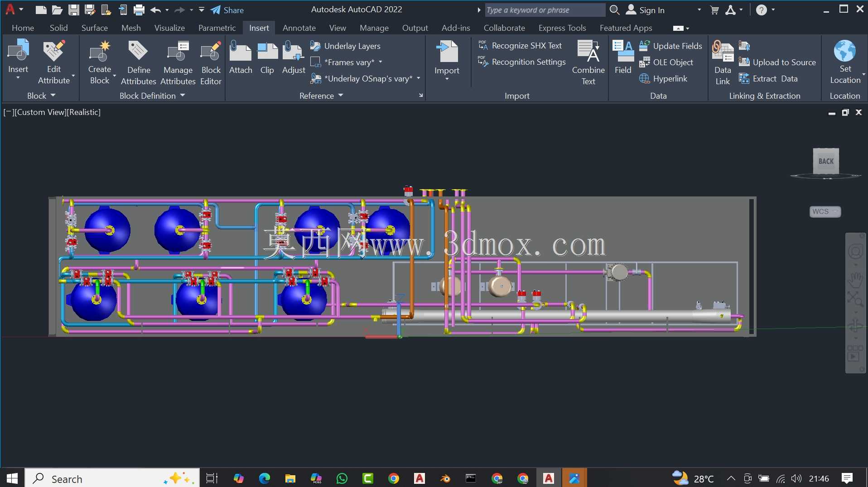Click the BACK face of ViewCube
868x487 pixels.
pyautogui.click(x=826, y=161)
